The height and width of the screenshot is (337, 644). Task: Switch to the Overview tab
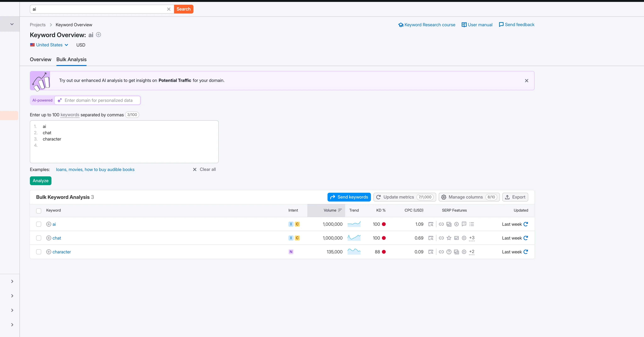(40, 59)
